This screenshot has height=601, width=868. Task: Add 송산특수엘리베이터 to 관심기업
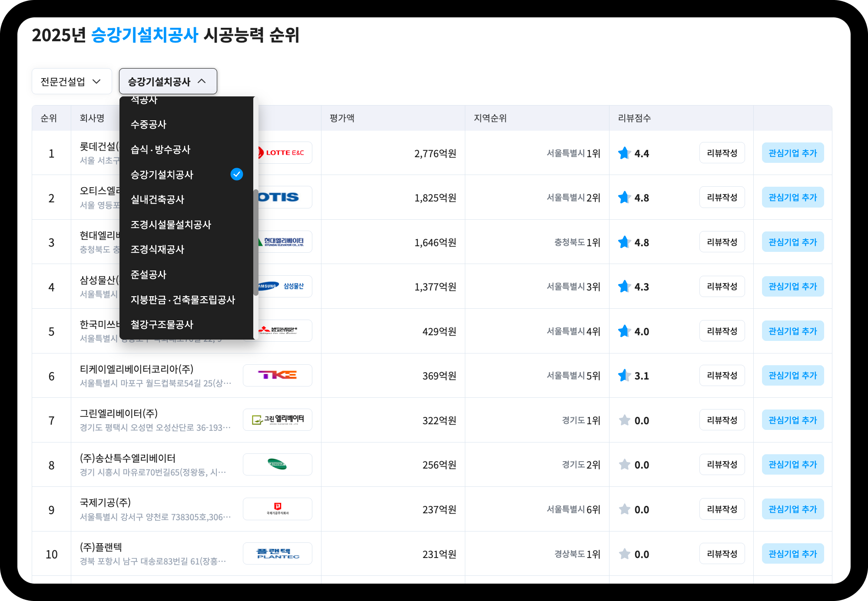(793, 464)
